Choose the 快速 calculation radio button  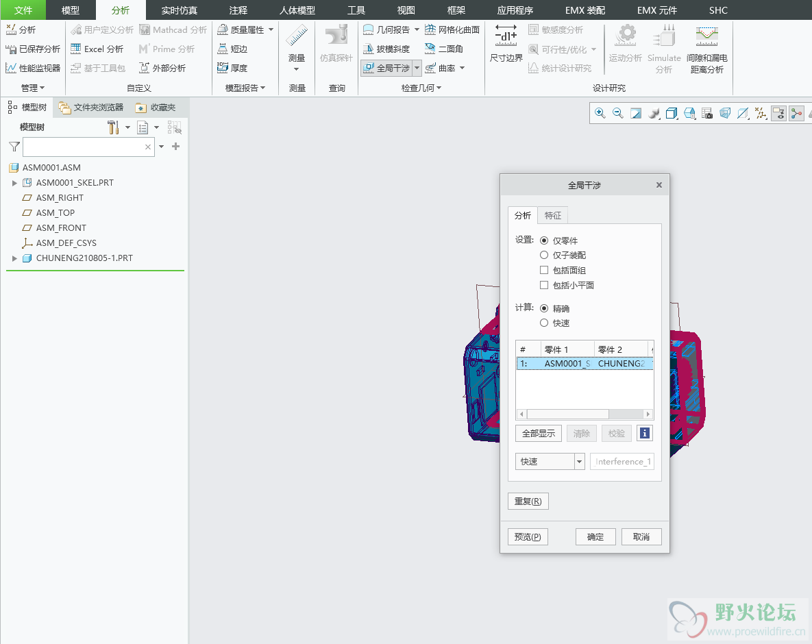pyautogui.click(x=544, y=323)
